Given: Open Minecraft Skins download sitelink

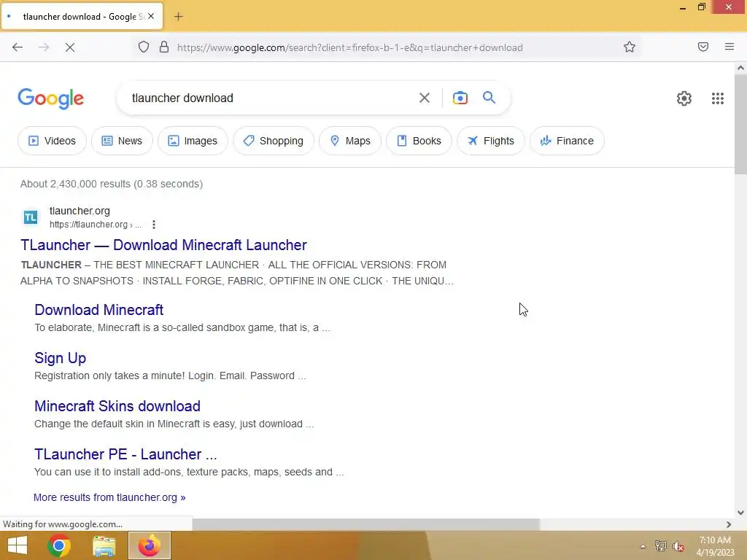Looking at the screenshot, I should tap(117, 406).
